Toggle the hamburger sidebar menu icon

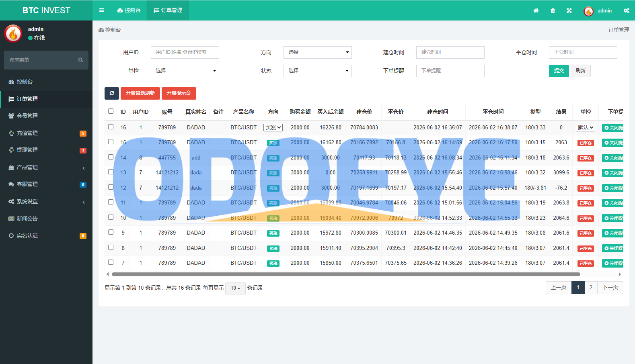pyautogui.click(x=102, y=10)
